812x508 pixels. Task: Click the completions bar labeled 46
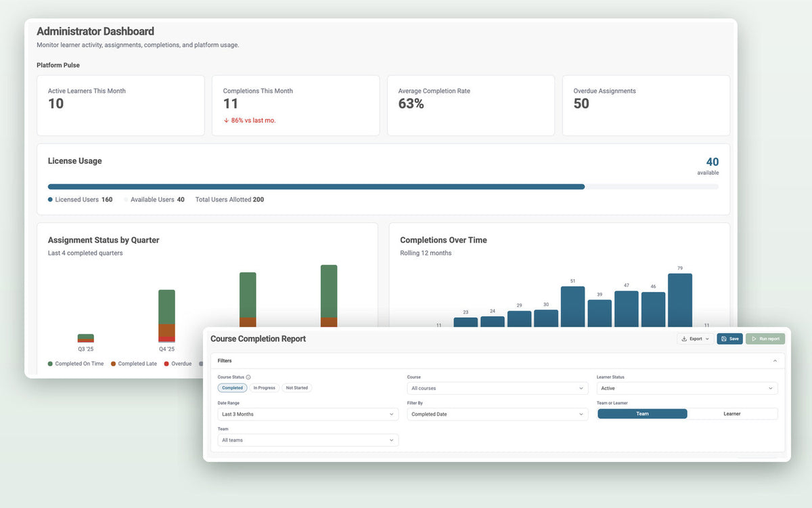[653, 310]
